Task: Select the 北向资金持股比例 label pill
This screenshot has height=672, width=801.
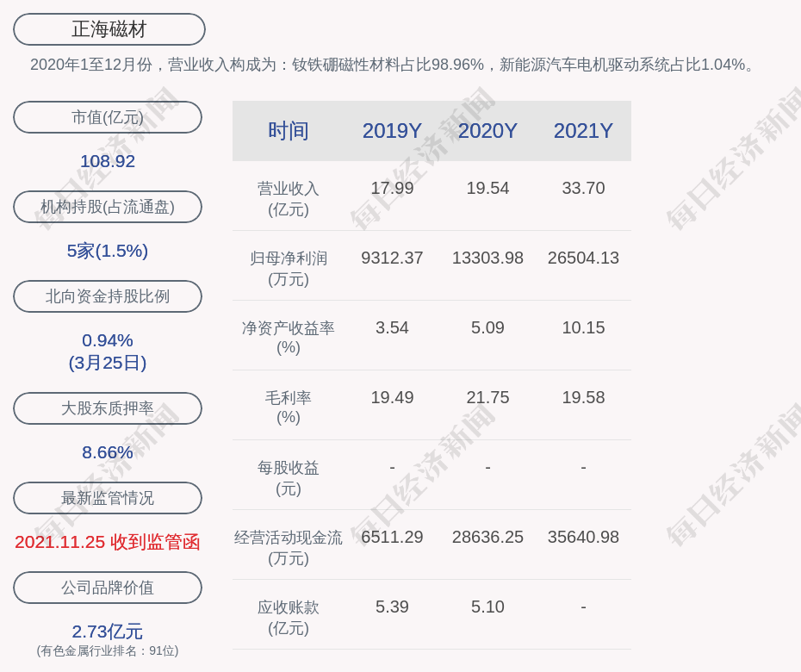Action: [108, 296]
